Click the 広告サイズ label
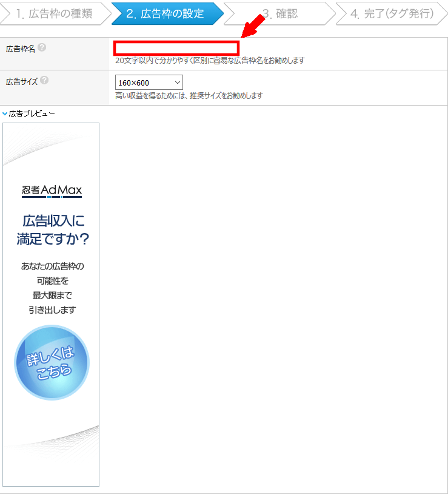 22,81
